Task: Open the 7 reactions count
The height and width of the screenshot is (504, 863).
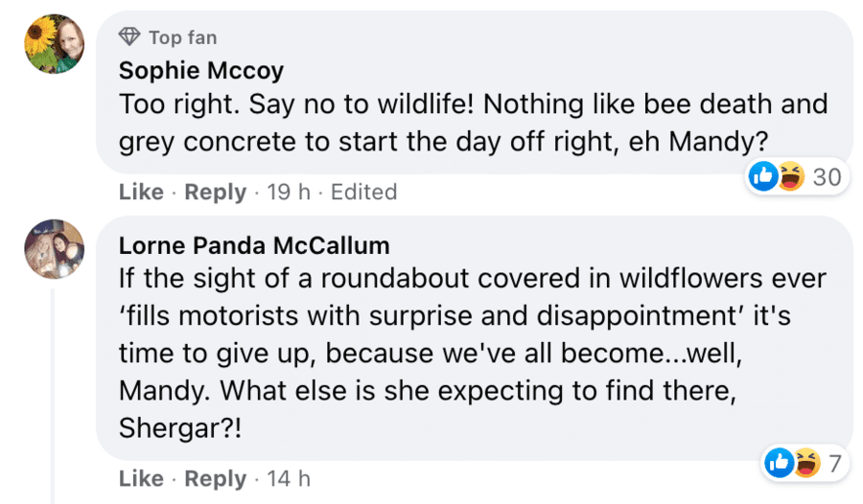Action: (x=834, y=465)
